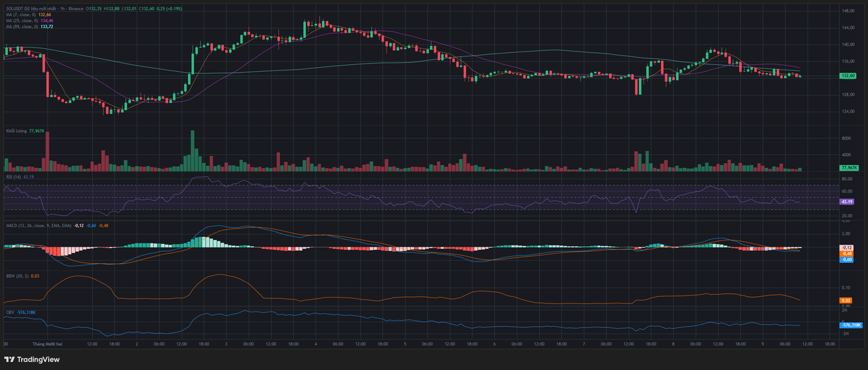This screenshot has height=370, width=868.
Task: Click the day 7 date marker on time axis
Action: point(584,344)
